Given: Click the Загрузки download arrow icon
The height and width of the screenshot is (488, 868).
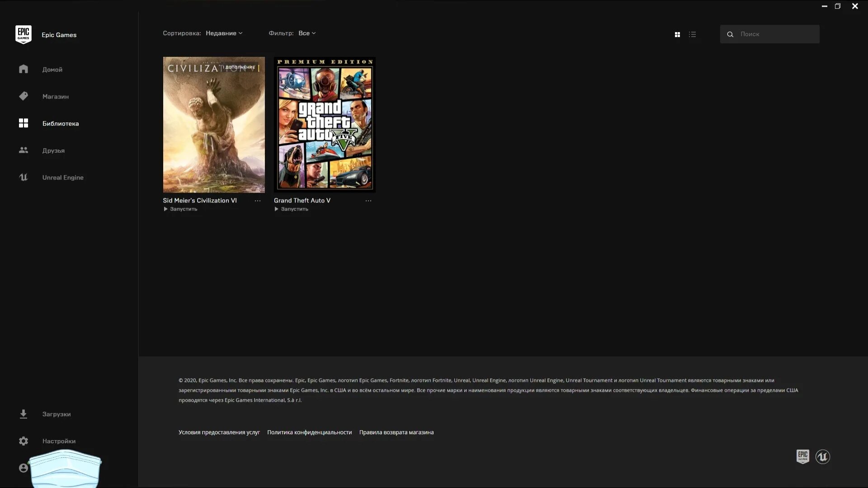Looking at the screenshot, I should point(24,414).
